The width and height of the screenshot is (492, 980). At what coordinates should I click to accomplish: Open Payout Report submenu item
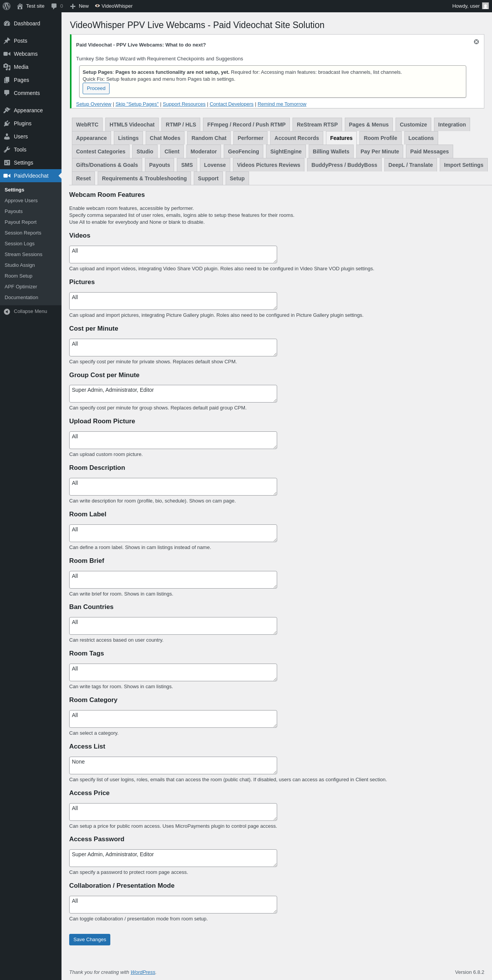pyautogui.click(x=31, y=222)
